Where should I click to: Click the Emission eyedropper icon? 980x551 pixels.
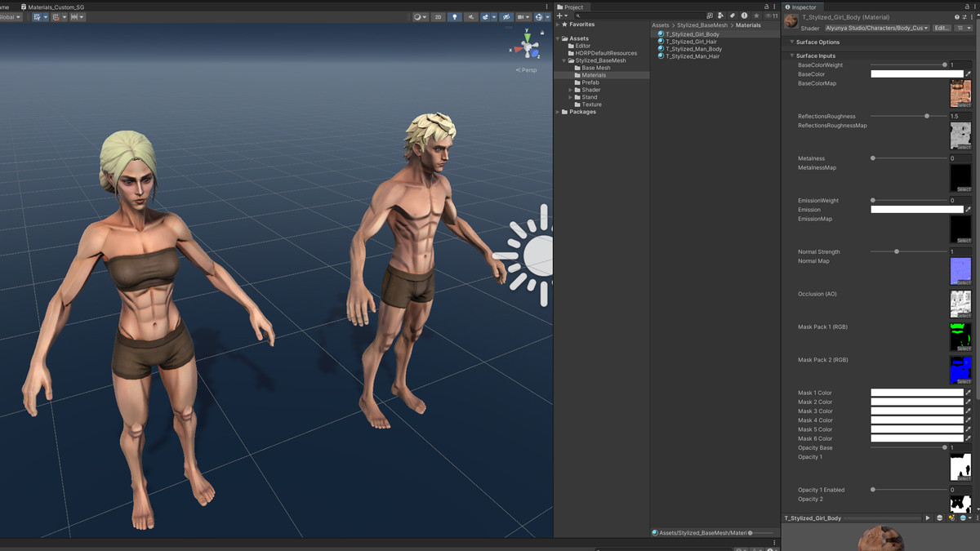[x=969, y=210]
